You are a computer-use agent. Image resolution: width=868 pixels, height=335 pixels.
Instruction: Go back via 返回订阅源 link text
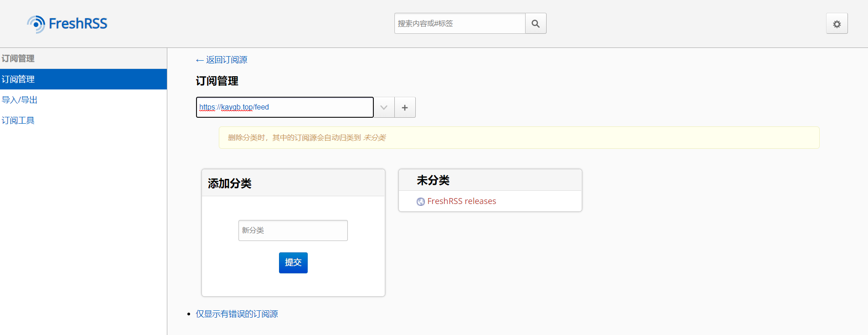[x=227, y=60]
